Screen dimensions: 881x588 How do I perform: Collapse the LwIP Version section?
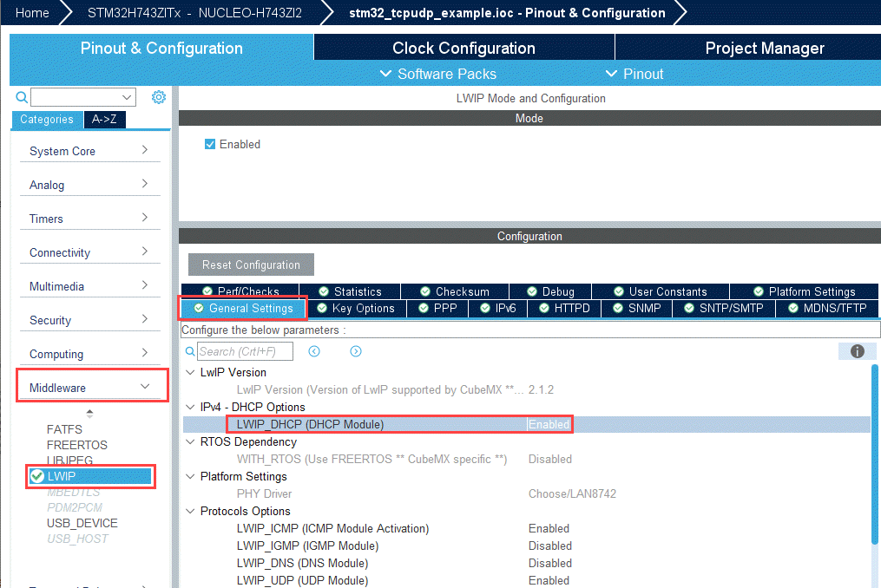click(x=190, y=372)
